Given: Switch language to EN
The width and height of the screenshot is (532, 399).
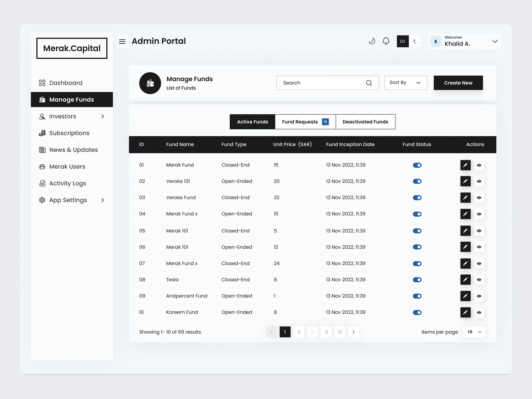Looking at the screenshot, I should pyautogui.click(x=403, y=41).
